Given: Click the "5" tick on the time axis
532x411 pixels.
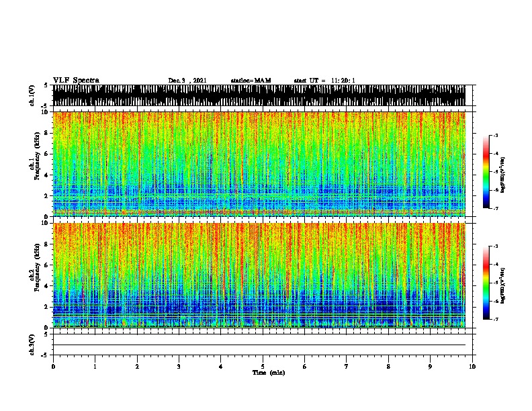Looking at the screenshot, I should (x=263, y=367).
